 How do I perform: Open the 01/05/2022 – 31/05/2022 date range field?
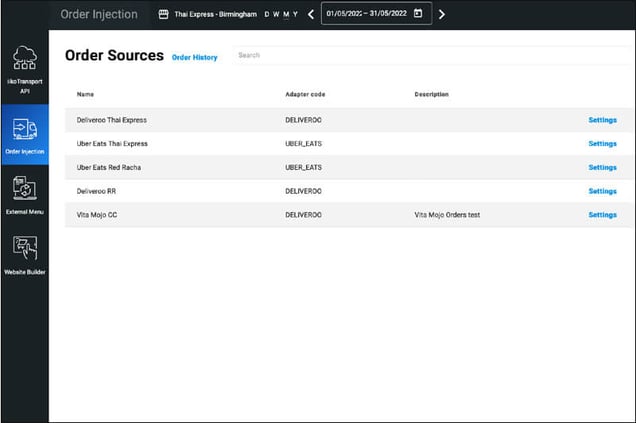click(x=366, y=14)
